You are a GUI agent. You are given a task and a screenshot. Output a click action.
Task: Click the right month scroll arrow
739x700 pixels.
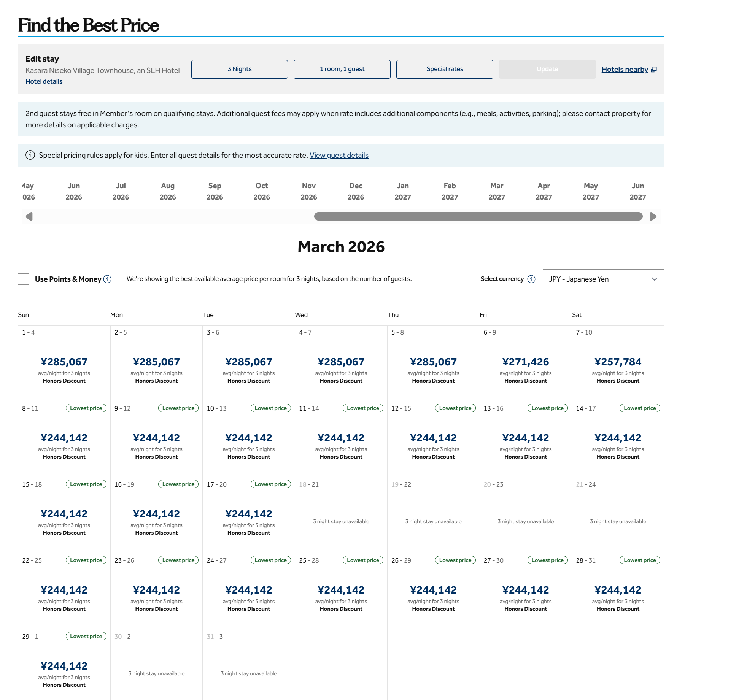(x=653, y=217)
